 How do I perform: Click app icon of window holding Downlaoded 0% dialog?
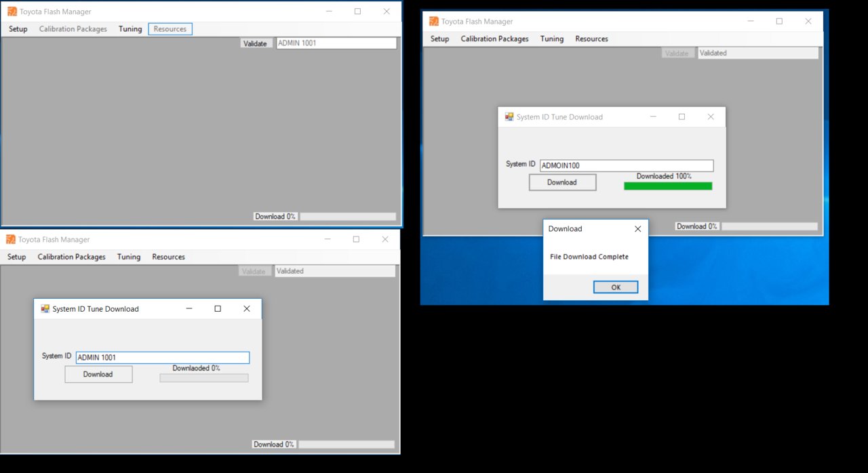11,239
